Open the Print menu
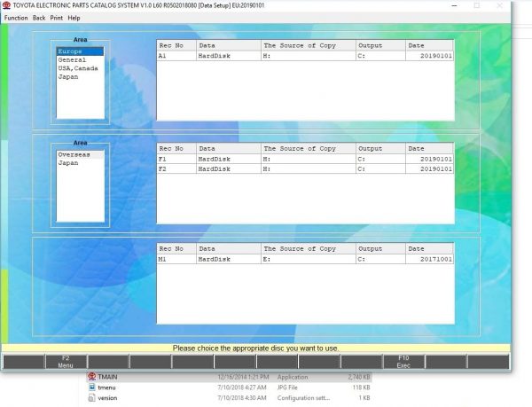The image size is (532, 407). tap(57, 18)
